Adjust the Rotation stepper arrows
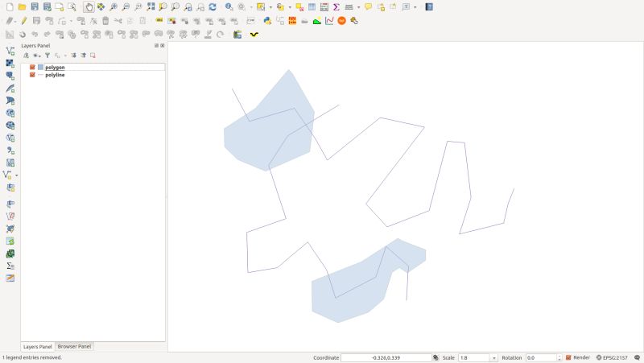This screenshot has width=644, height=363. coord(559,357)
